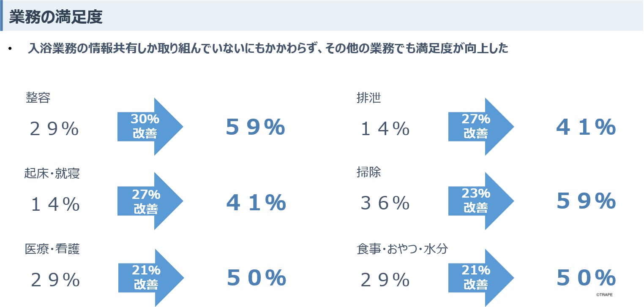Click the bold 50% result for 医療・看護
The width and height of the screenshot is (644, 307).
tap(257, 278)
